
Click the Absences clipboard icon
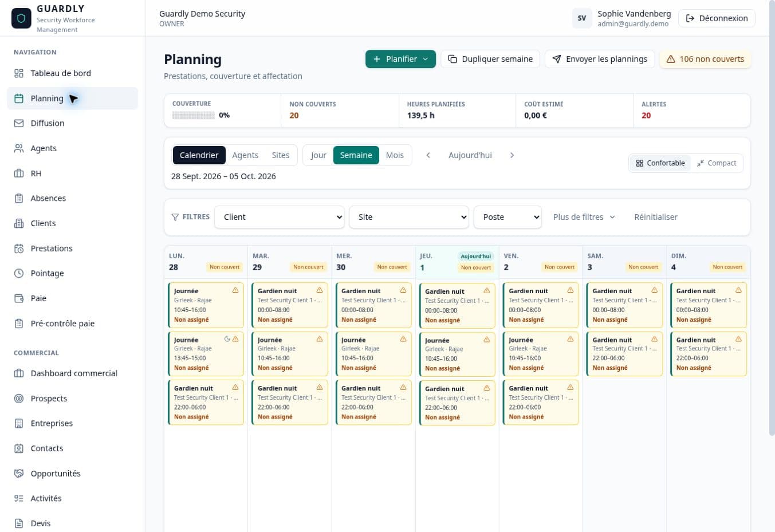click(19, 198)
